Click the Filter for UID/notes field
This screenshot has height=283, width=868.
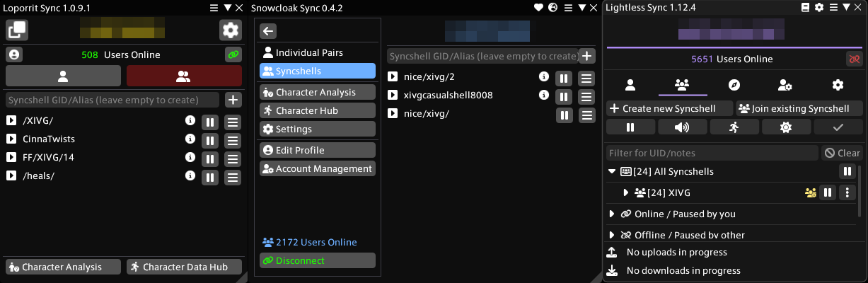[712, 153]
